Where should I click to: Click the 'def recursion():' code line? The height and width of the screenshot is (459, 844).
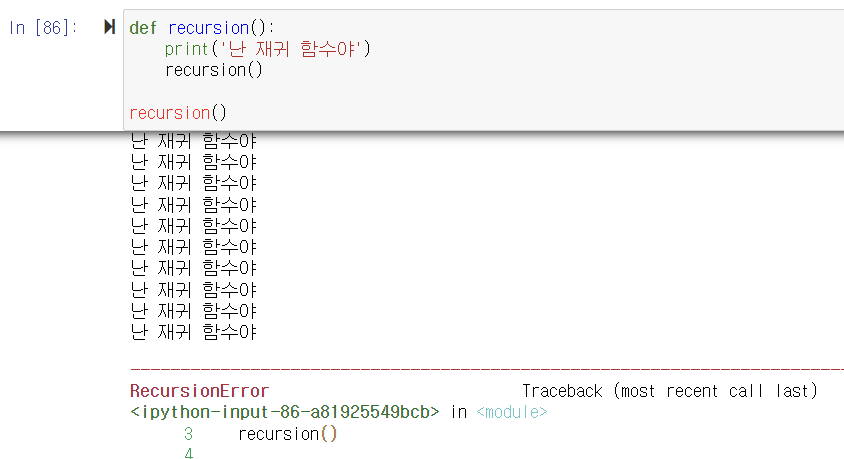tap(202, 27)
